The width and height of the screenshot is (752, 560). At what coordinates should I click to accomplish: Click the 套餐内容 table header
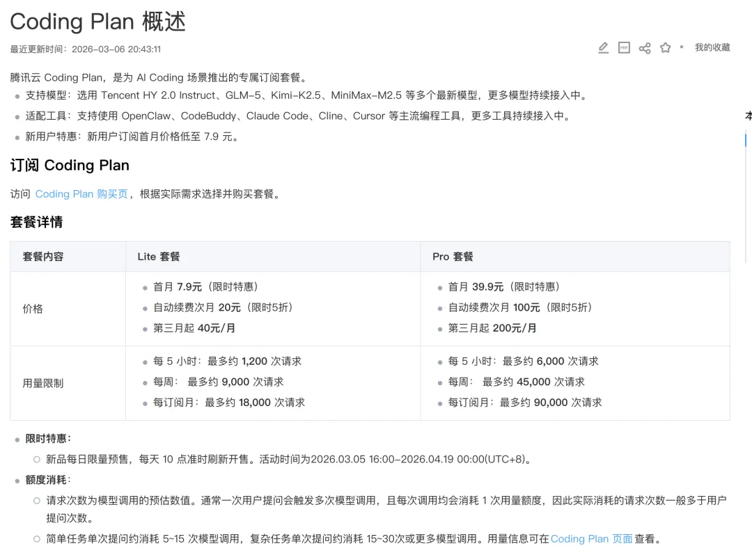pyautogui.click(x=43, y=257)
